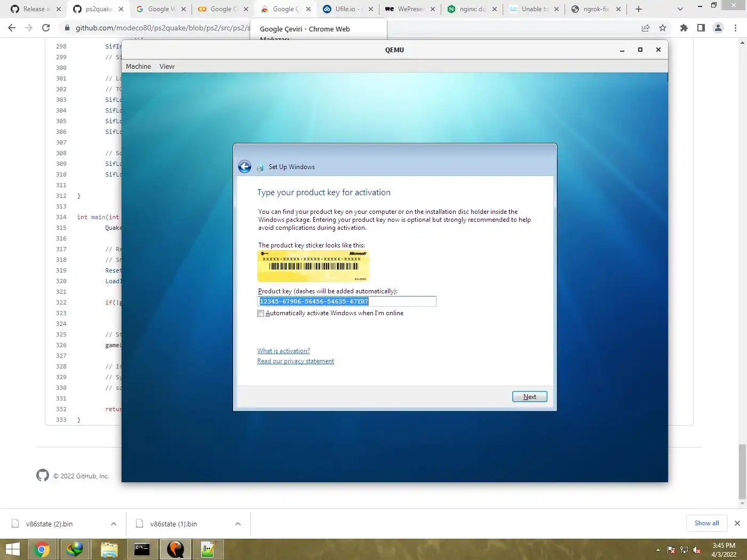Viewport: 747px width, 560px height.
Task: Enable automatically activate Windows when online
Action: pyautogui.click(x=261, y=314)
